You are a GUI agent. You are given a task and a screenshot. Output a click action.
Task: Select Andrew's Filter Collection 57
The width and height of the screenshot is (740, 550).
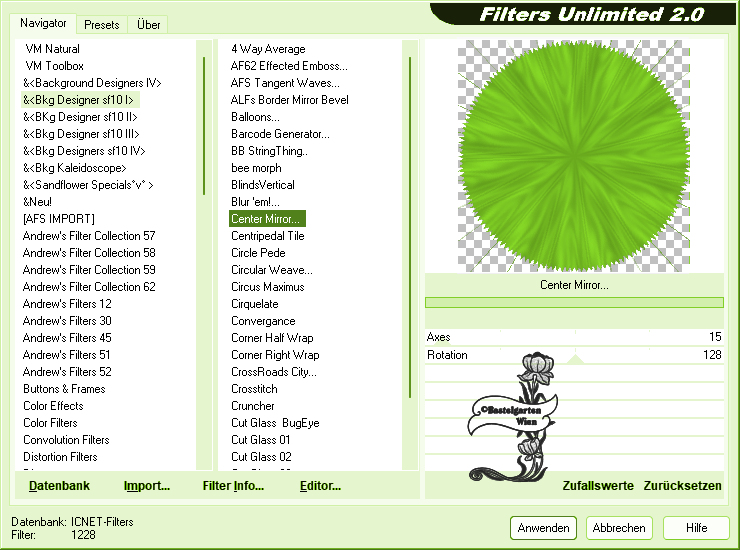pos(89,236)
